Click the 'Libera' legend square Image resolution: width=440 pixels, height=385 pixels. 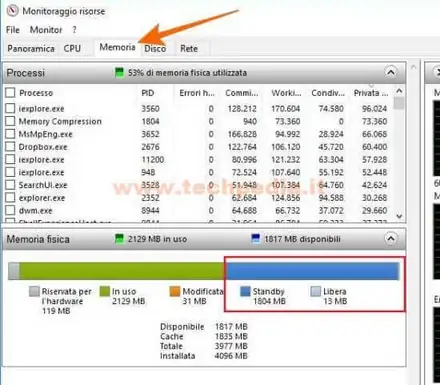coord(315,291)
